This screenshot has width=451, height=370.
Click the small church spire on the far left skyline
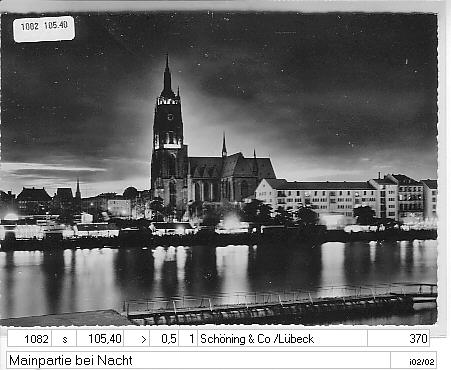[78, 189]
